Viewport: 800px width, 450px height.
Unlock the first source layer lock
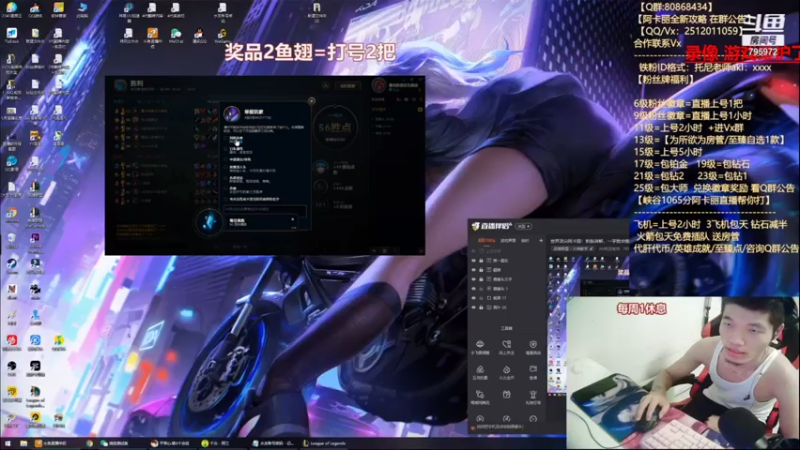481,261
